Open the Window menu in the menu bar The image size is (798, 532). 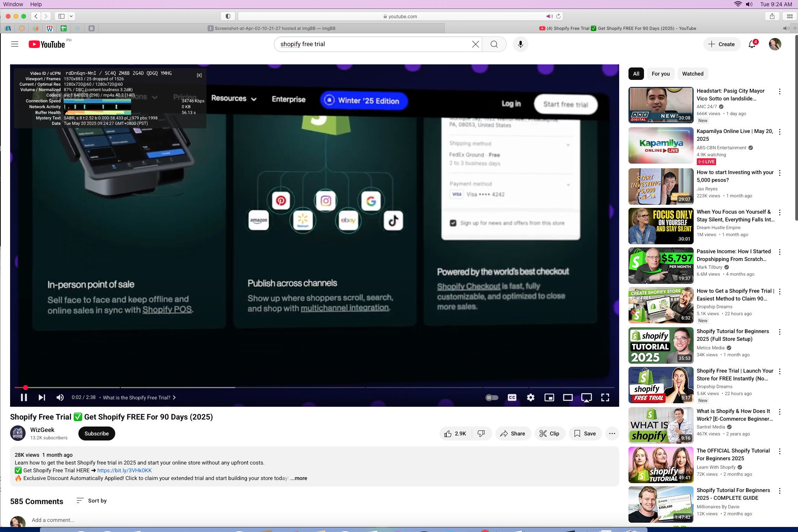(13, 4)
